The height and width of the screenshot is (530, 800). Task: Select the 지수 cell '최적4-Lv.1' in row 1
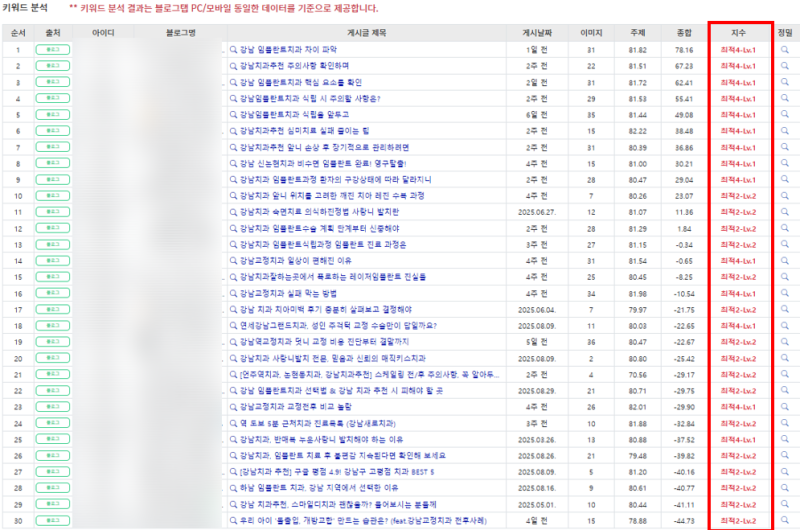click(738, 50)
